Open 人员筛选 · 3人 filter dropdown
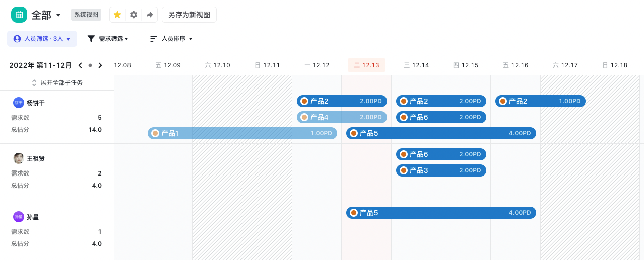644x263 pixels. click(42, 39)
